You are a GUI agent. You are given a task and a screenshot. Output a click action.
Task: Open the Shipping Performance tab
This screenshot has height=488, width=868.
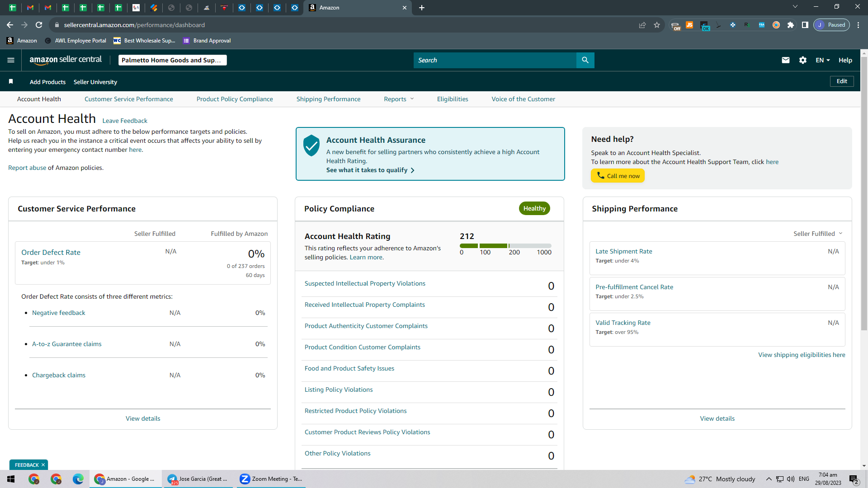[329, 99]
